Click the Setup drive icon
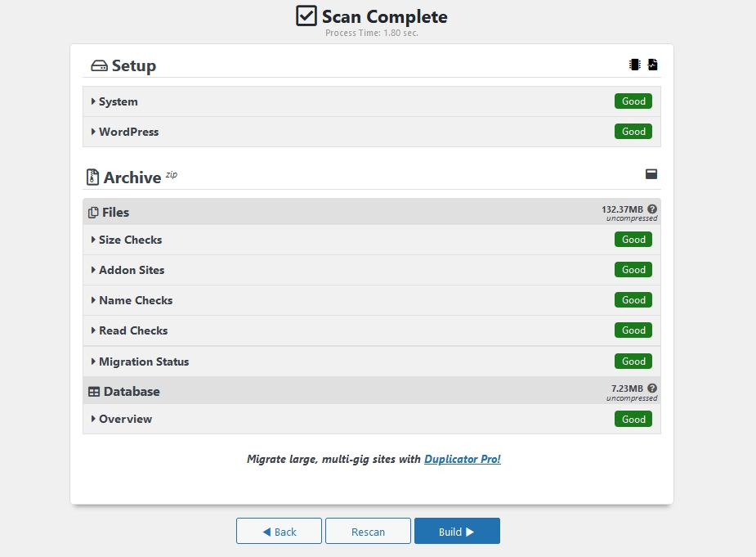 tap(100, 66)
